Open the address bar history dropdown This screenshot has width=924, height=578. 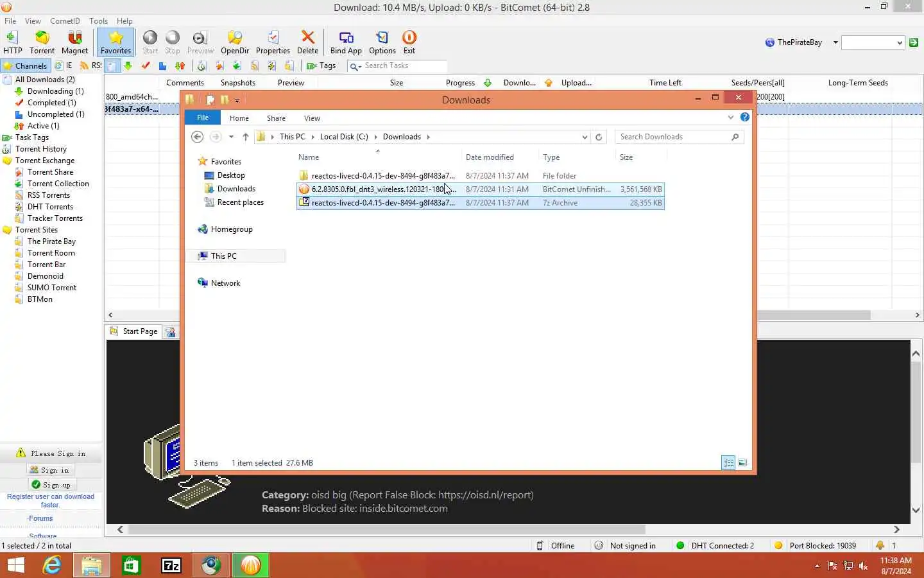click(x=585, y=137)
